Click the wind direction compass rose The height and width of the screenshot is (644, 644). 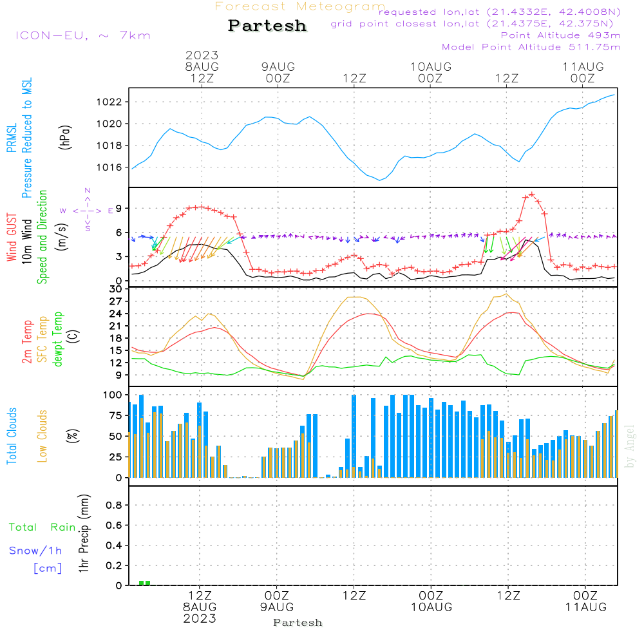pos(87,210)
